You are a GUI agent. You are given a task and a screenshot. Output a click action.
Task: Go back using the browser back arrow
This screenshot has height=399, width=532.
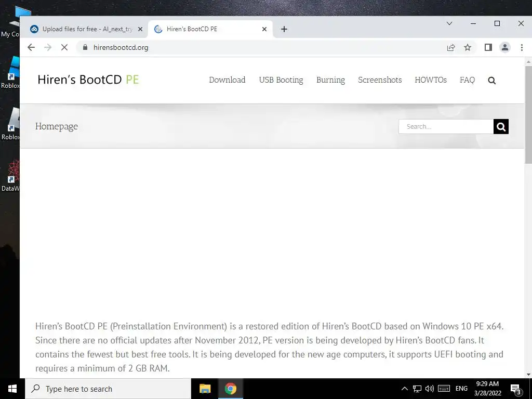(31, 47)
